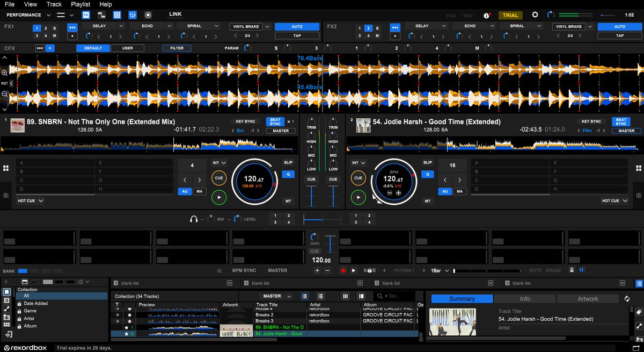Viewport: 644px width, 352px height.
Task: Click the green play button on deck 1
Action: 218,198
